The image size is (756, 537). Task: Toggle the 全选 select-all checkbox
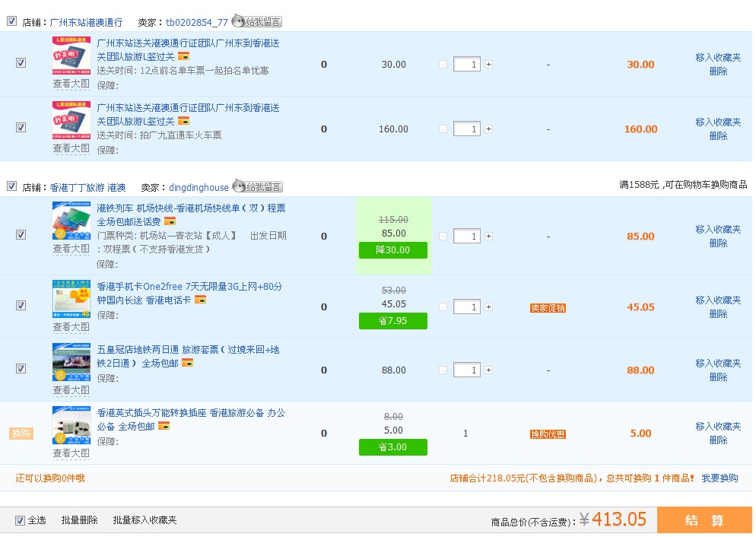tap(20, 520)
